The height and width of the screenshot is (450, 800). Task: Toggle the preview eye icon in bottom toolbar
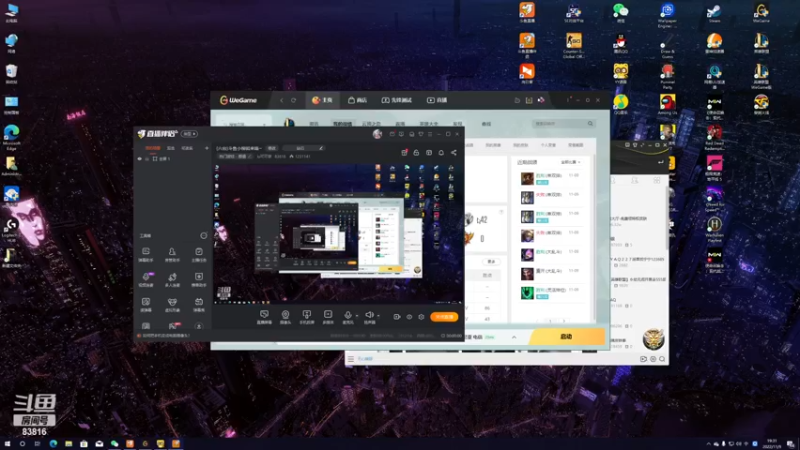(x=409, y=317)
